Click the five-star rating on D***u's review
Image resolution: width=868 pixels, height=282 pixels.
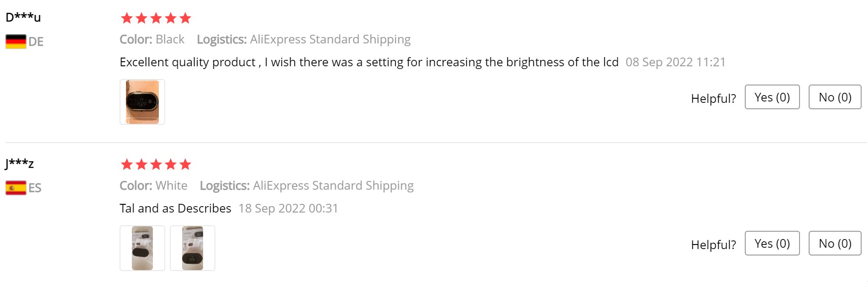click(156, 18)
